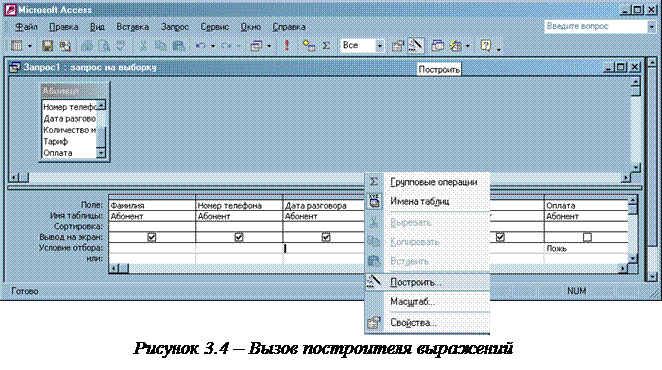The image size is (662, 370).
Task: Open the Справка menu
Action: tap(289, 27)
